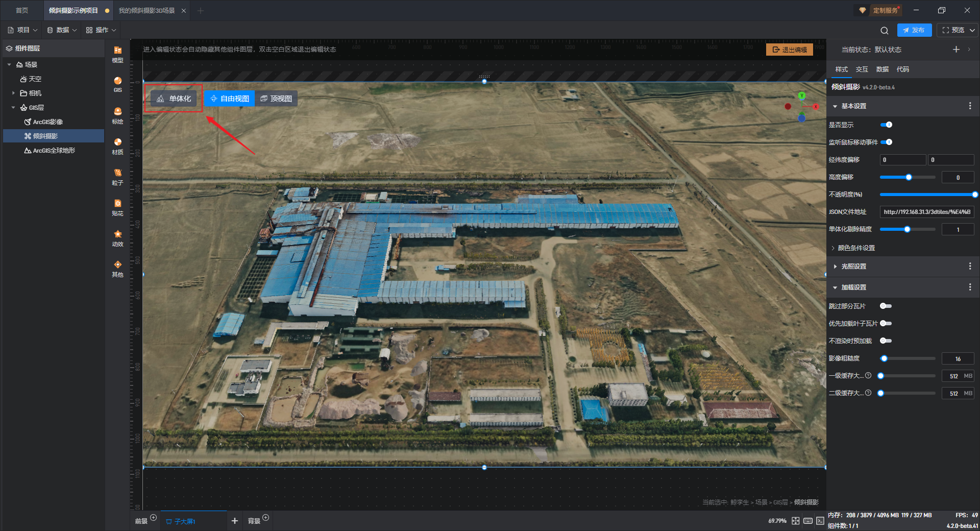This screenshot has height=531, width=980.
Task: Expand the 颜色条件设置 section
Action: click(834, 248)
